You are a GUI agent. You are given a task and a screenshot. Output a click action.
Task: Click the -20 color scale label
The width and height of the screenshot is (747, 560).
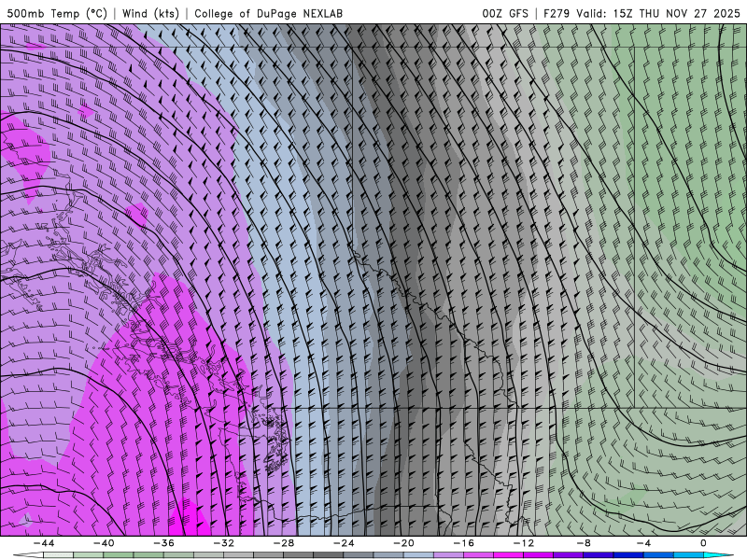coord(403,543)
